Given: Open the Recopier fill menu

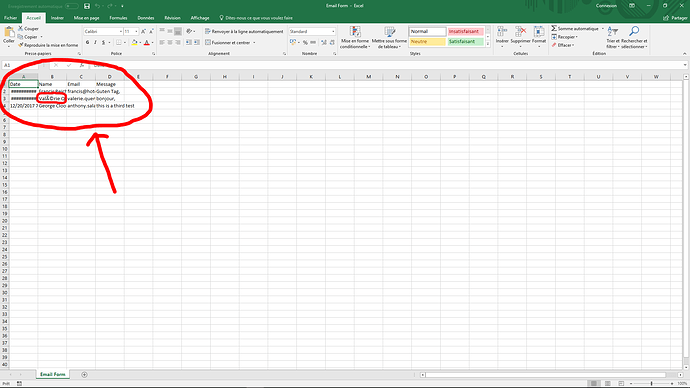Looking at the screenshot, I should 565,37.
